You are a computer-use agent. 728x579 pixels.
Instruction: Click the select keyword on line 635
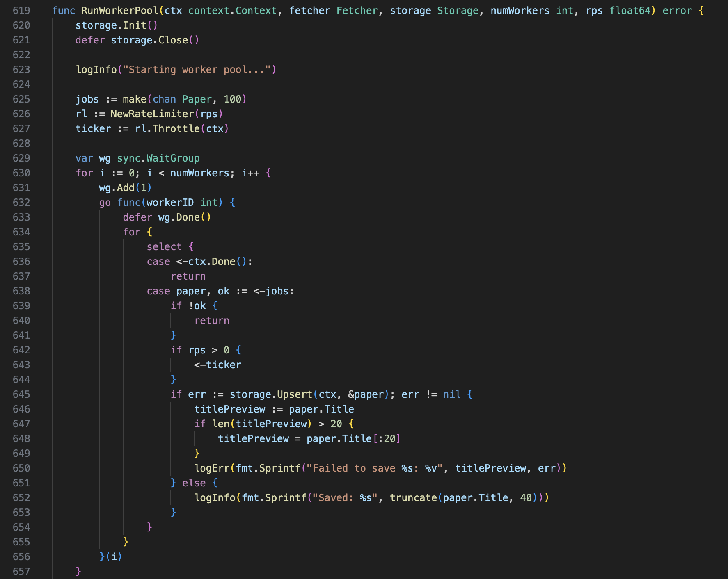point(164,247)
